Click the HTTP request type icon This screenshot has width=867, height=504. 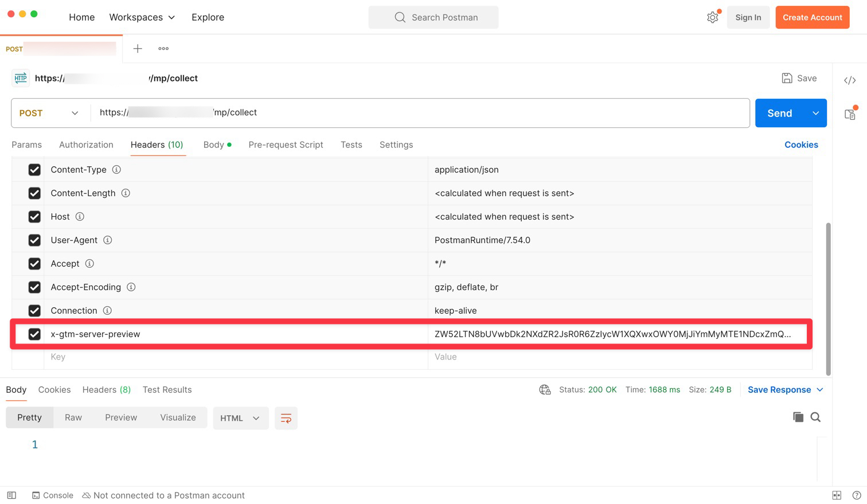pos(21,78)
